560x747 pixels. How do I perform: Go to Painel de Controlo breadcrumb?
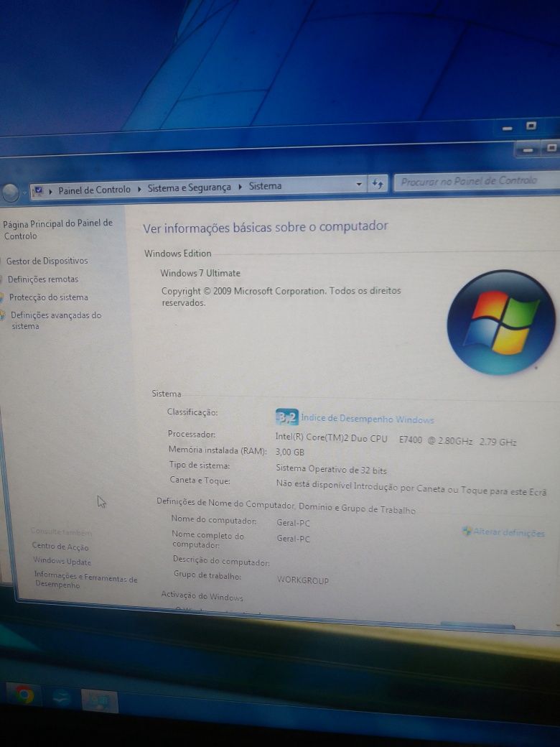[94, 190]
